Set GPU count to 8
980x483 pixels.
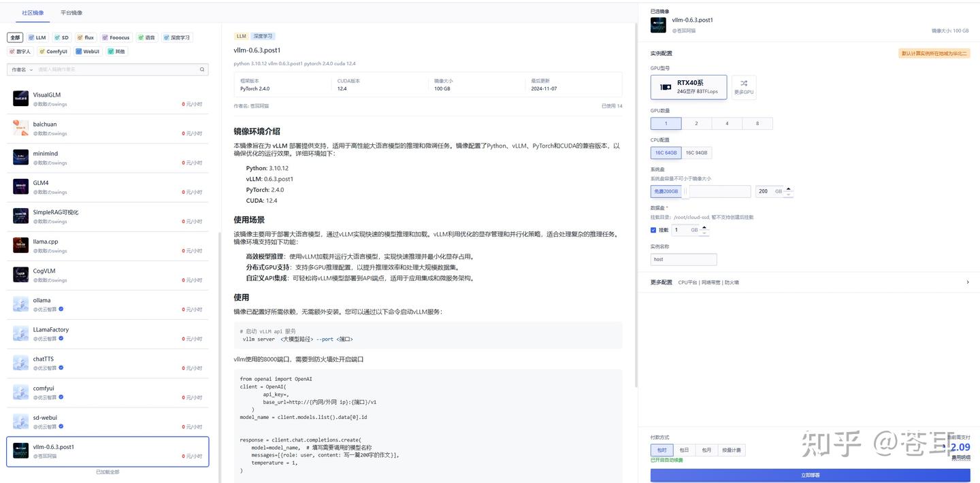[x=757, y=123]
